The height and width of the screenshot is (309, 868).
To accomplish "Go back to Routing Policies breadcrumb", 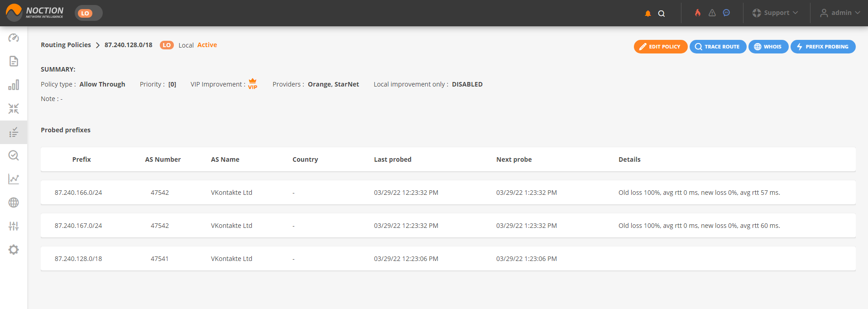I will pos(66,45).
